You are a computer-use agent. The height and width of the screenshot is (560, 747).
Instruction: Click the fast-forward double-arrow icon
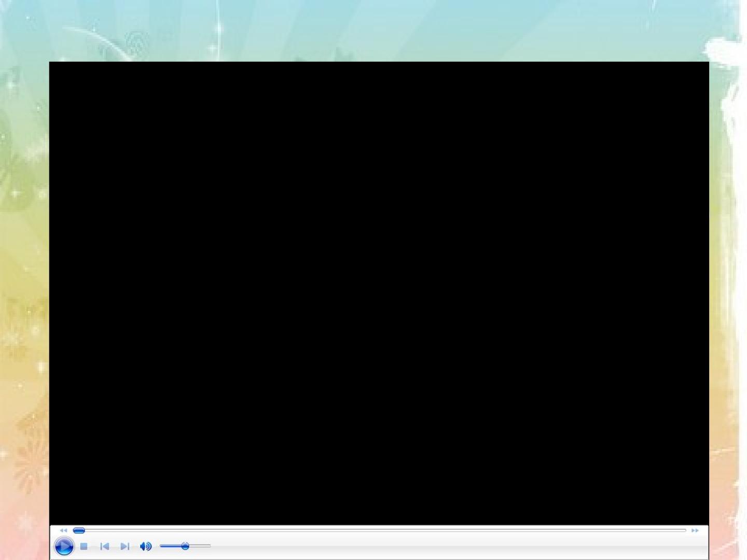click(x=695, y=530)
